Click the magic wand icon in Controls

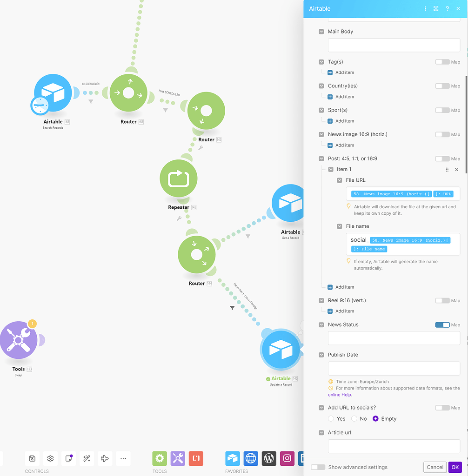coord(87,458)
